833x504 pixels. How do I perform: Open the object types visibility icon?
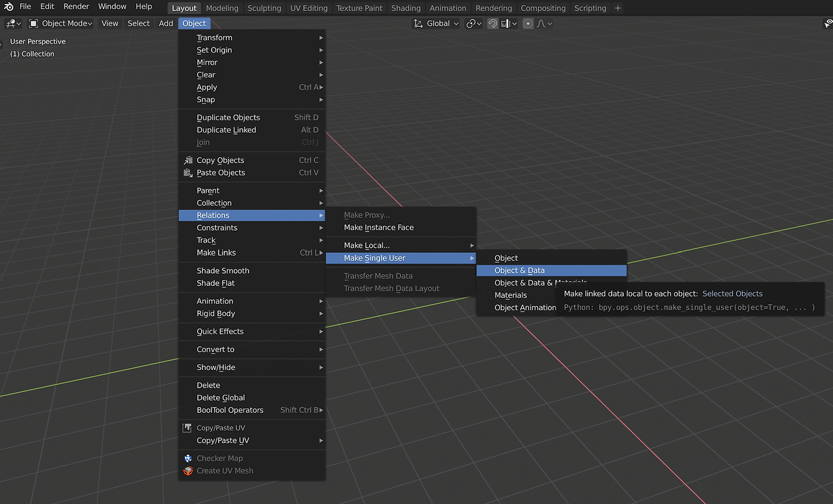[x=828, y=23]
